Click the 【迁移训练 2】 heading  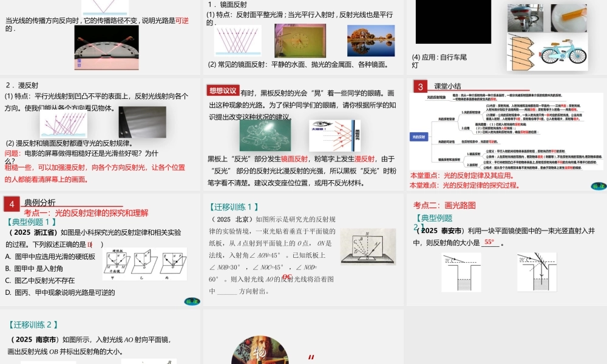pyautogui.click(x=33, y=325)
